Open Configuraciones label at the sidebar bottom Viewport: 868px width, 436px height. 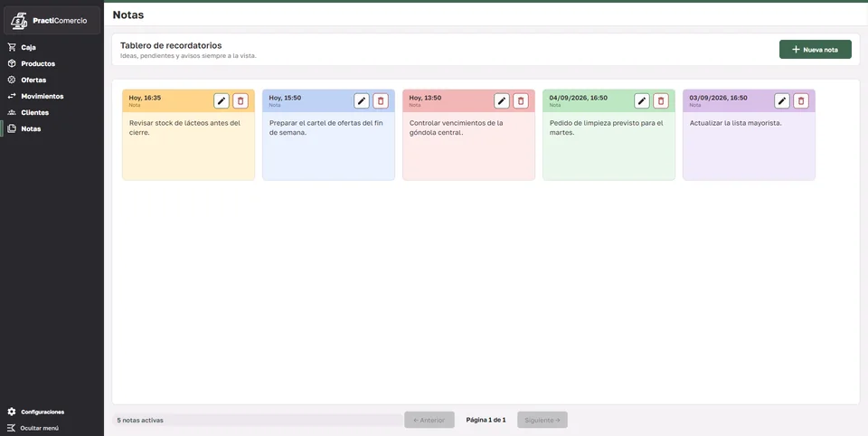(42, 412)
